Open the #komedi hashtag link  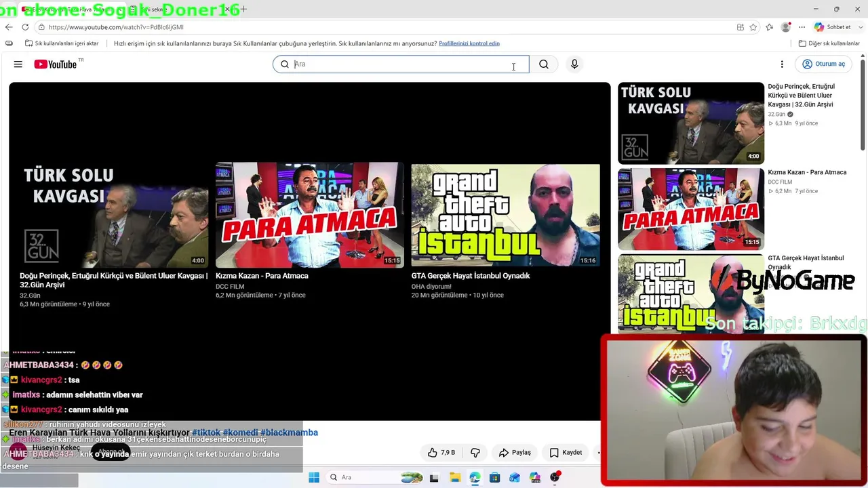[240, 432]
